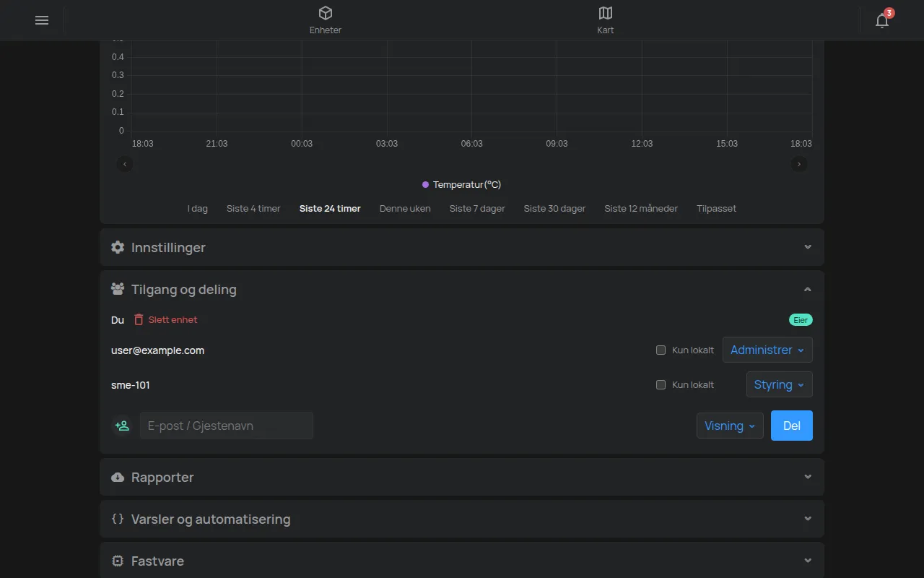924x578 pixels.
Task: Open the Kart map icon
Action: click(x=606, y=13)
